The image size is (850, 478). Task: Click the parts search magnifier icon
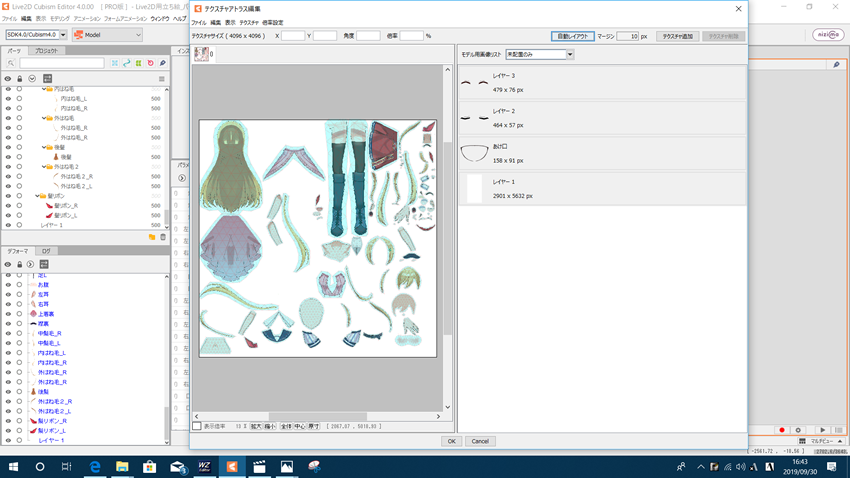(11, 63)
